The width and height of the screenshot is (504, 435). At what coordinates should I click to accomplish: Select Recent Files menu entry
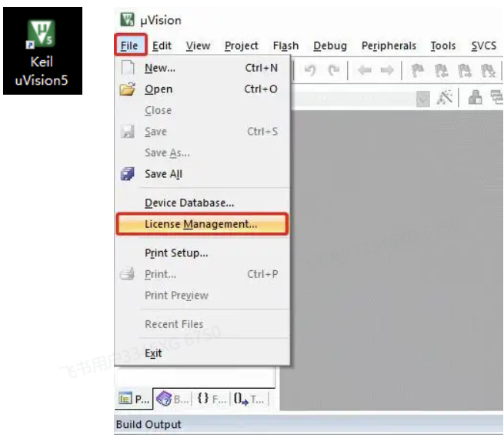tap(202, 324)
